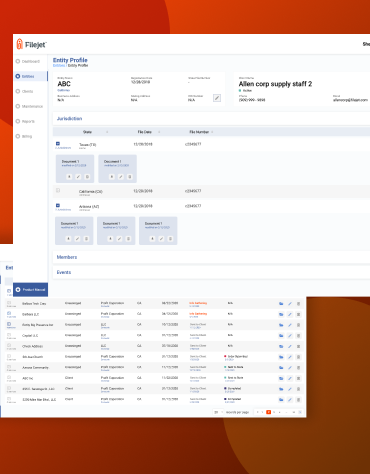
Task: Edit ABC entity details pencil icon
Action: 217,98
